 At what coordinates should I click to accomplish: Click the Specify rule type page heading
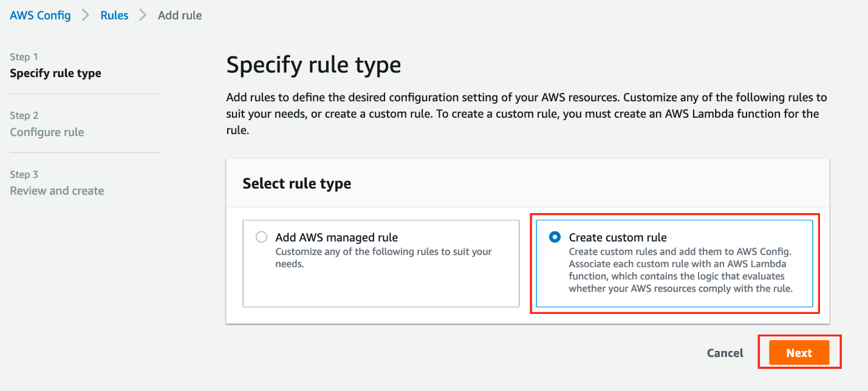(x=313, y=65)
